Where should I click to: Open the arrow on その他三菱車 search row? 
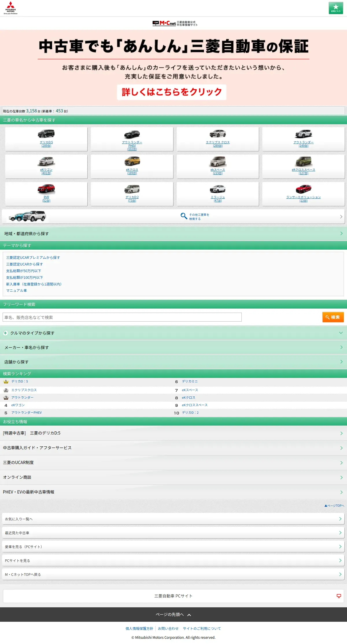pyautogui.click(x=341, y=216)
